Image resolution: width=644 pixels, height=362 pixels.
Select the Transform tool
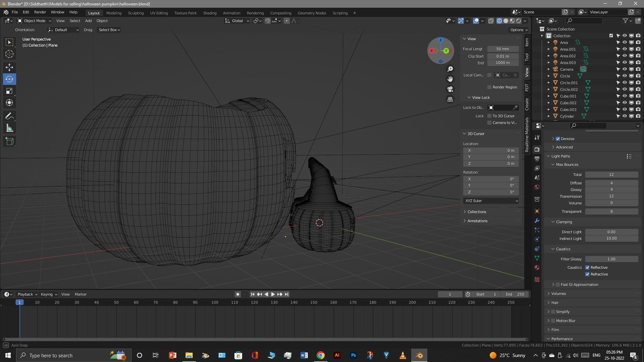coord(9,103)
